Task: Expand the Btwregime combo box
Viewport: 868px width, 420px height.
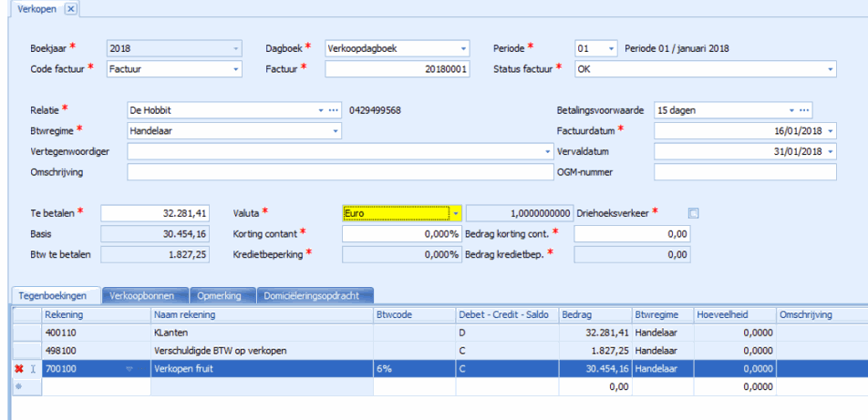Action: coord(335,131)
